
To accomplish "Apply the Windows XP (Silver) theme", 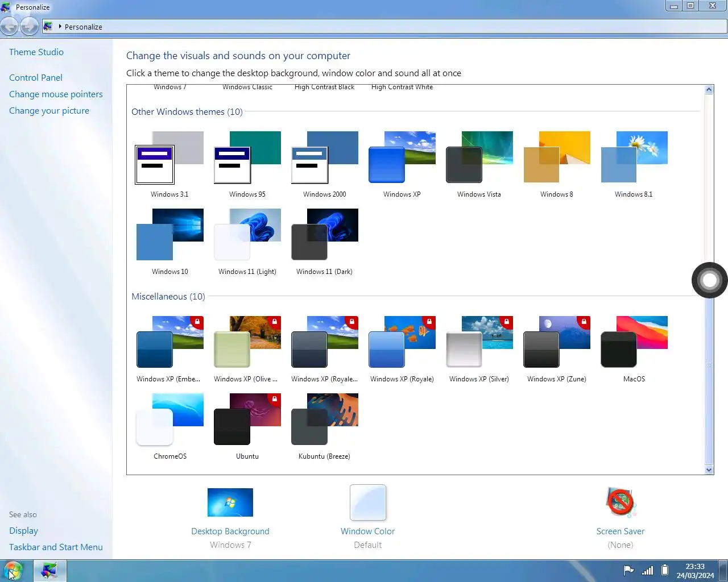I will tap(479, 349).
